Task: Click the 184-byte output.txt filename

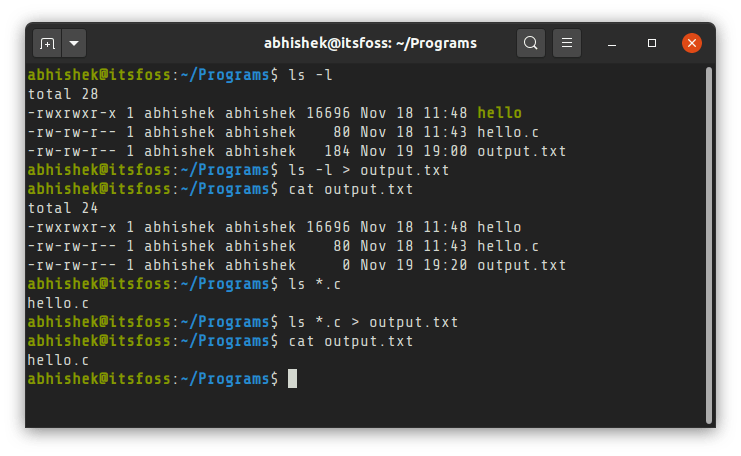Action: pos(521,151)
